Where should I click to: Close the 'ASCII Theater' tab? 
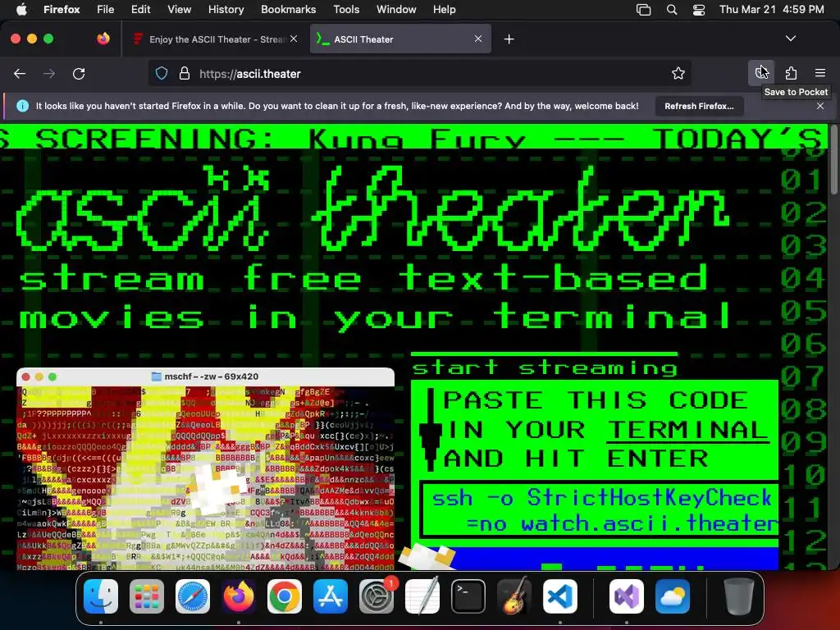click(478, 39)
